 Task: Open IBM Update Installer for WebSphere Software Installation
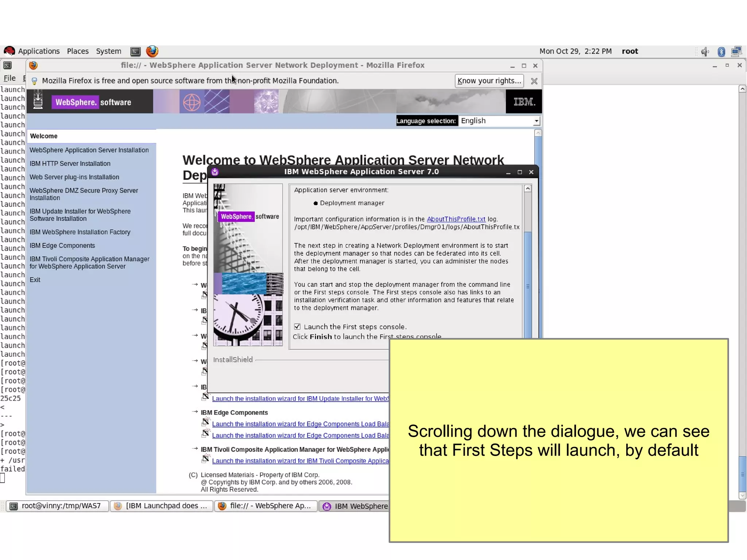pos(80,215)
